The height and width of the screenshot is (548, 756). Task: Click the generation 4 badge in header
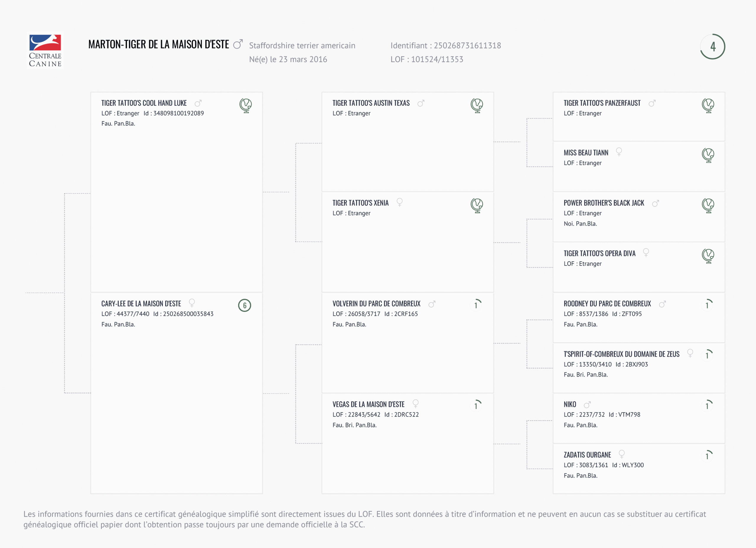[712, 47]
